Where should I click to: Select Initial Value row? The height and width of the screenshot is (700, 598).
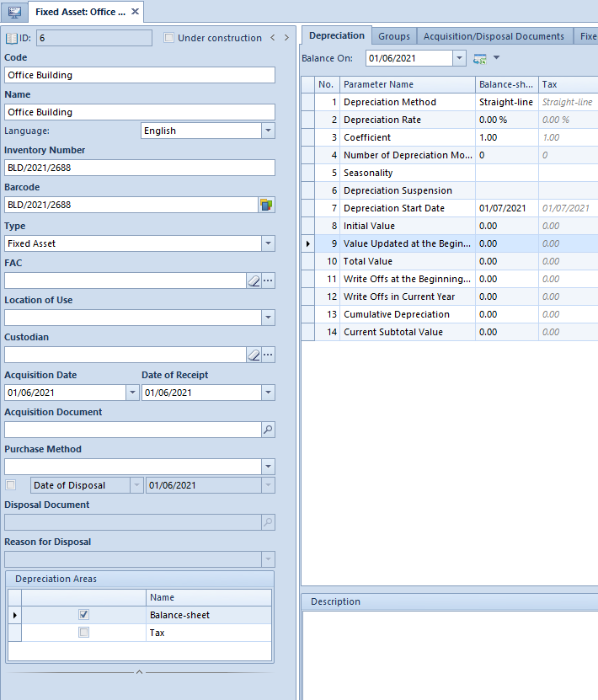[x=450, y=226]
